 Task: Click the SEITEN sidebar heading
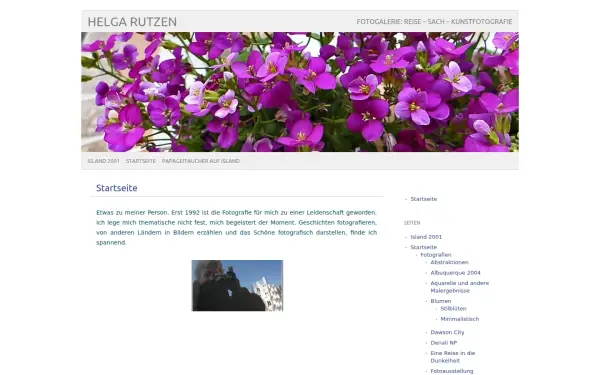point(412,223)
